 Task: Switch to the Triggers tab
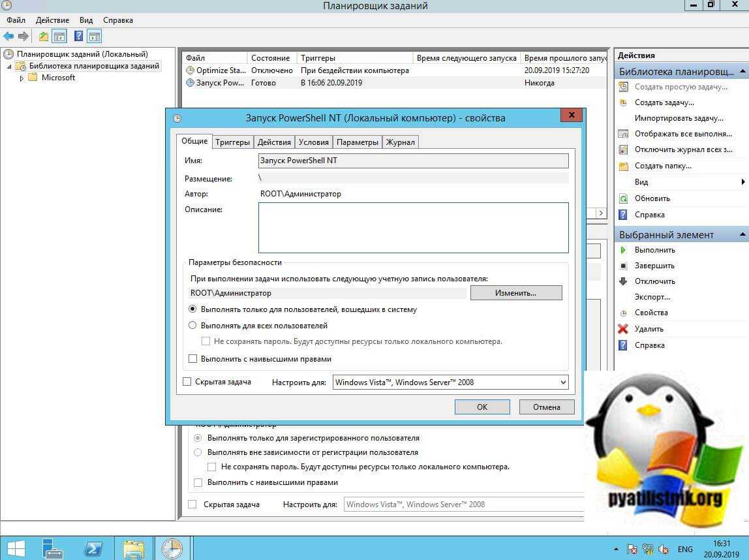click(x=232, y=142)
